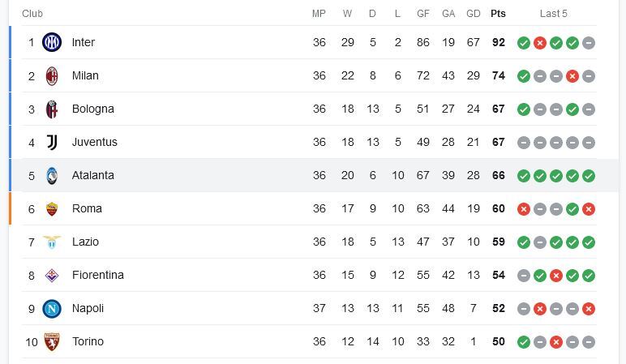Click Milan's red loss result icon

[x=572, y=76]
